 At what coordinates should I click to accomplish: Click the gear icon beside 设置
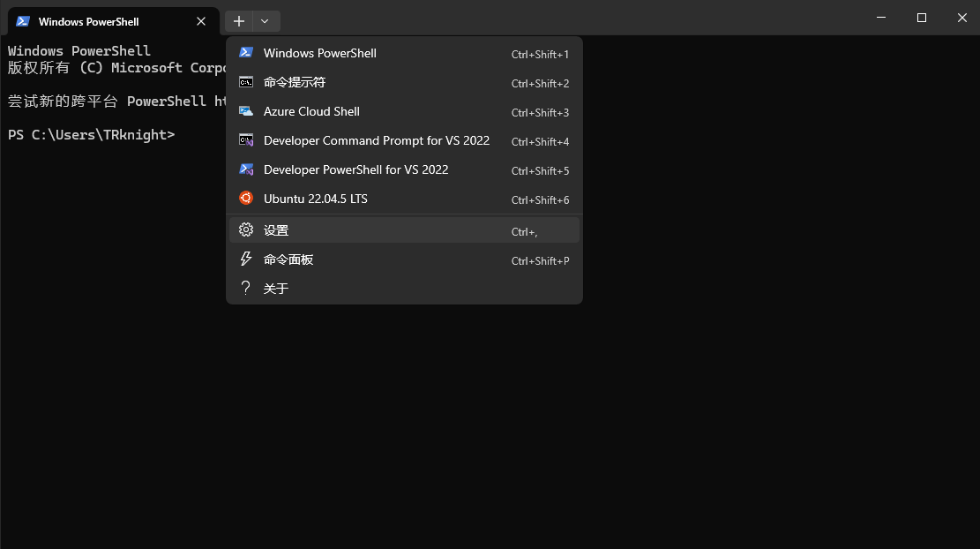pos(246,230)
